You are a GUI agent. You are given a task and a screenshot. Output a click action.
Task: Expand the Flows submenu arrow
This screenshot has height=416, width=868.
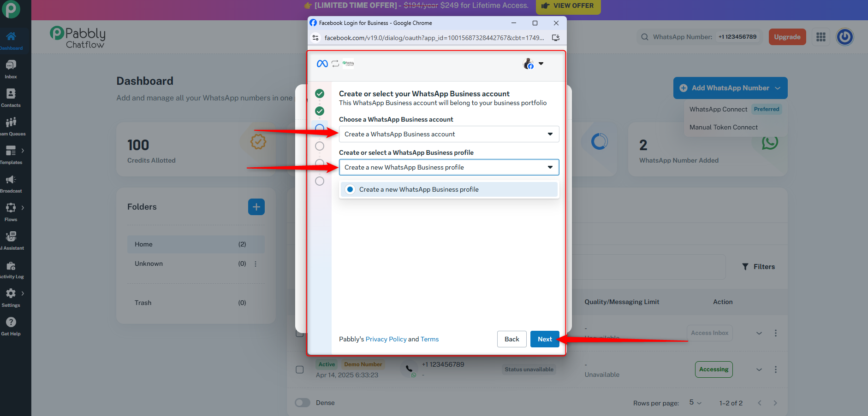point(23,208)
